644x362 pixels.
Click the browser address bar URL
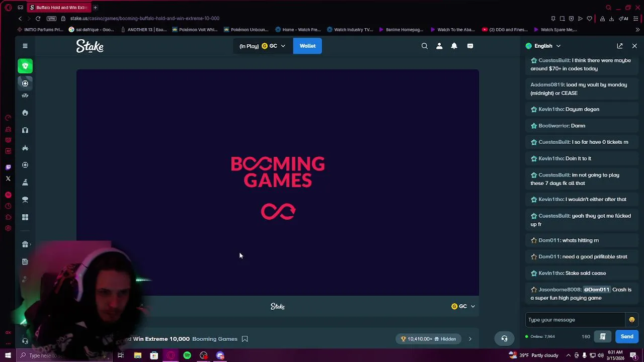click(145, 19)
